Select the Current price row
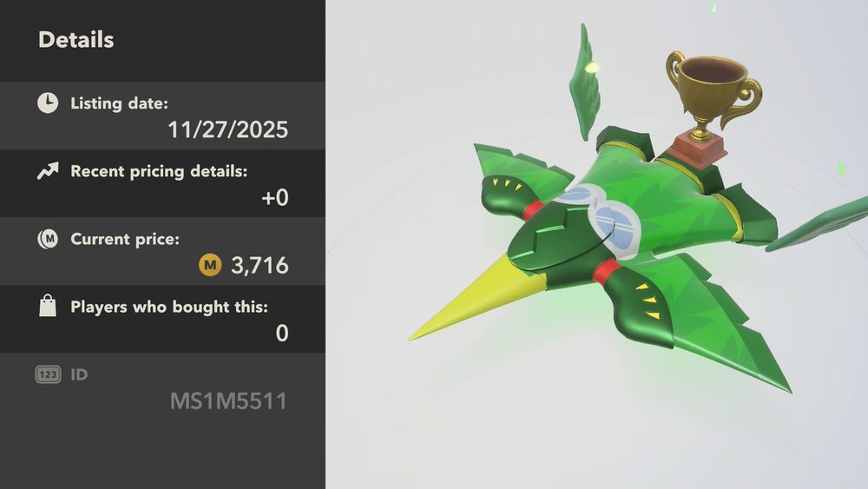The width and height of the screenshot is (868, 489). 162,252
